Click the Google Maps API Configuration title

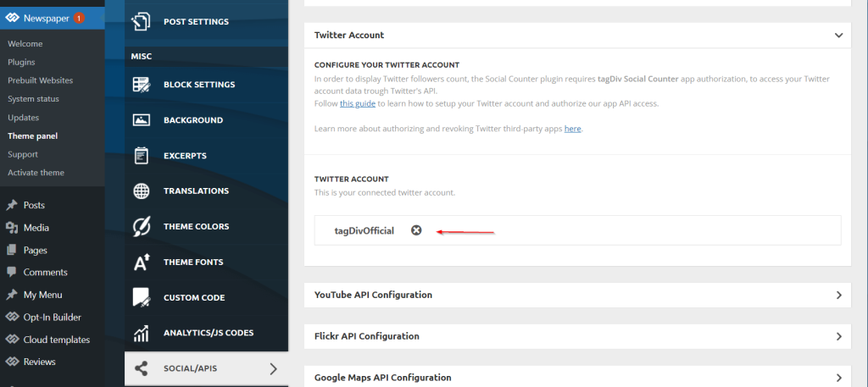click(x=382, y=378)
